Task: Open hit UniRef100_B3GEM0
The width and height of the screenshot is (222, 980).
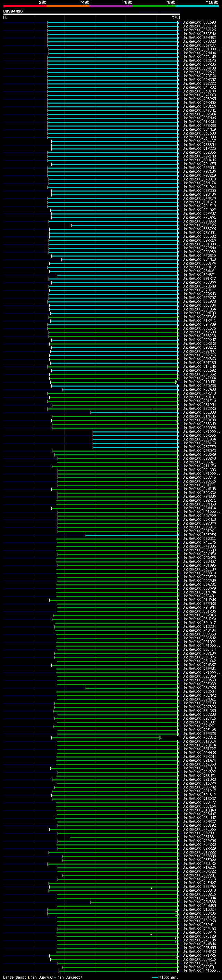Action: (199, 34)
